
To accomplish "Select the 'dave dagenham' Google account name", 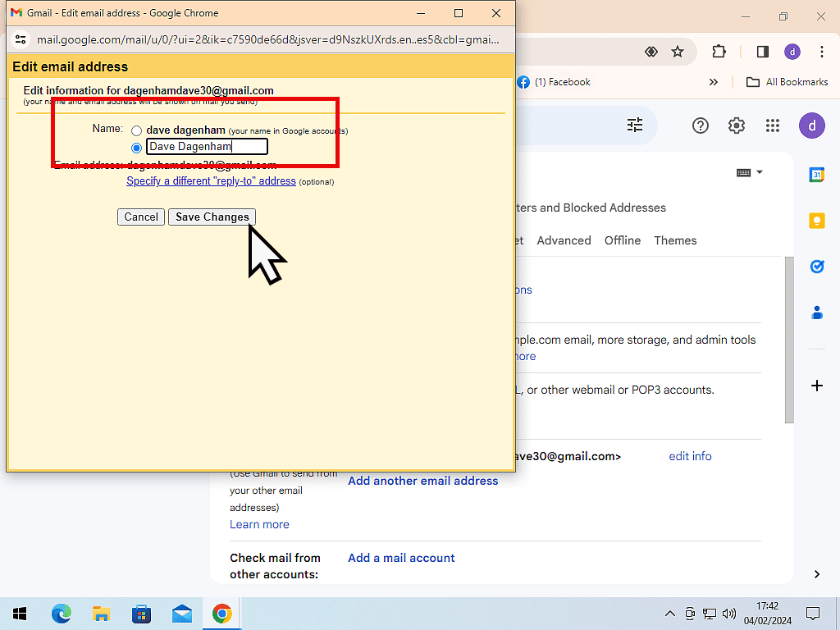I will [x=137, y=131].
